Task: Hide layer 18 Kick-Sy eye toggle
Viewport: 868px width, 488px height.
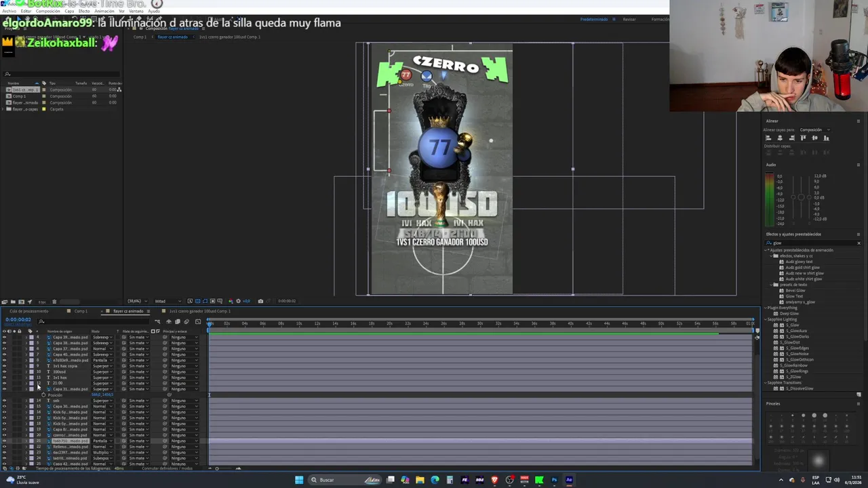Action: click(x=4, y=424)
